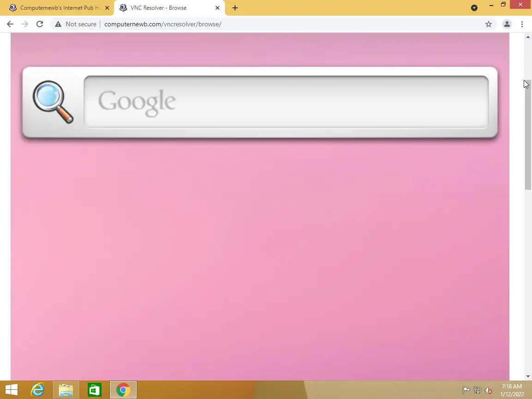Click the scrollbar up arrow
532x399 pixels.
click(x=528, y=36)
